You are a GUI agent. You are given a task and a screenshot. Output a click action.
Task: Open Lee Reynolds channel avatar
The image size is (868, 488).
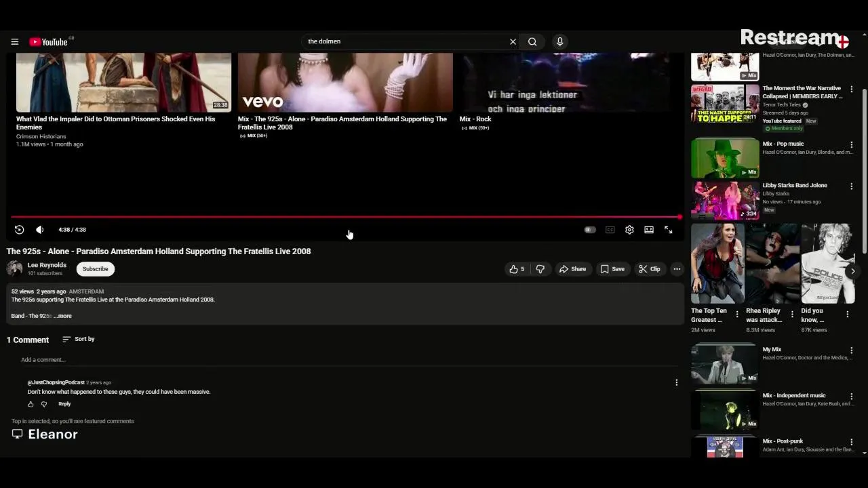click(14, 269)
